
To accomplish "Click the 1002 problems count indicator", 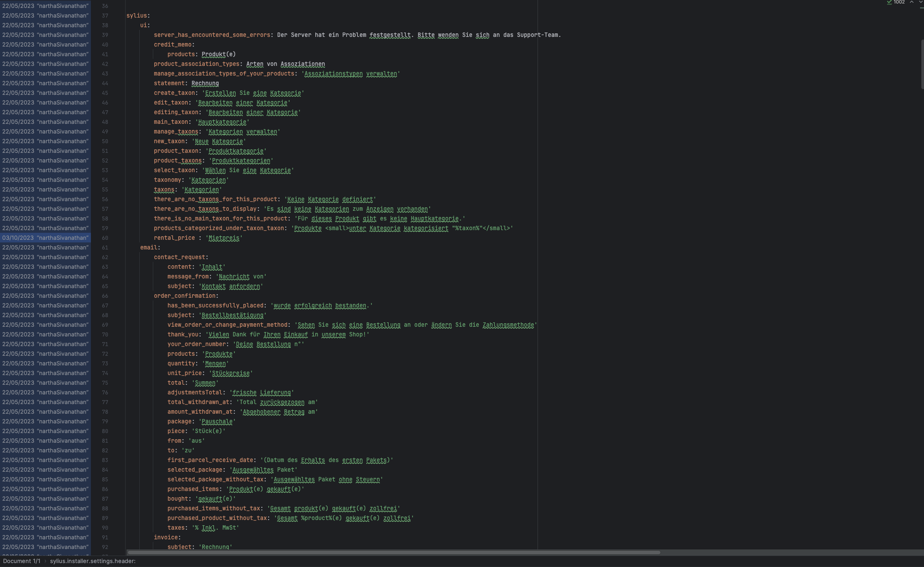I will click(x=899, y=2).
